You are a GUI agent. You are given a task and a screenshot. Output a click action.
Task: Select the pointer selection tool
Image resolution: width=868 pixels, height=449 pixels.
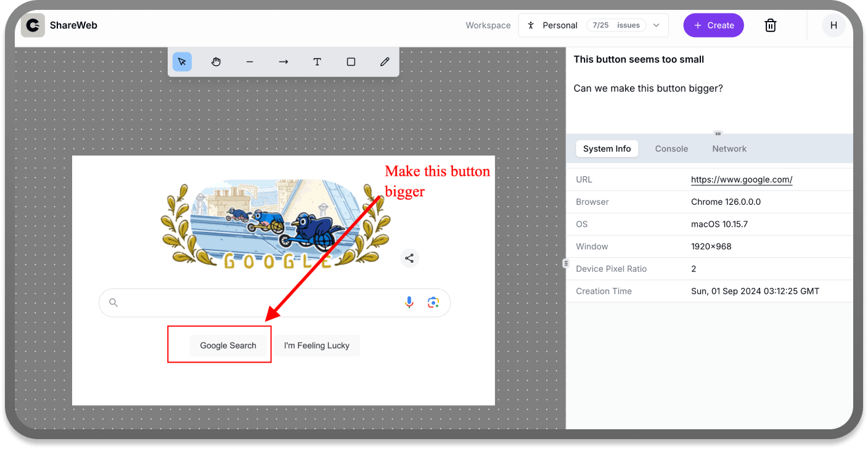(x=182, y=62)
